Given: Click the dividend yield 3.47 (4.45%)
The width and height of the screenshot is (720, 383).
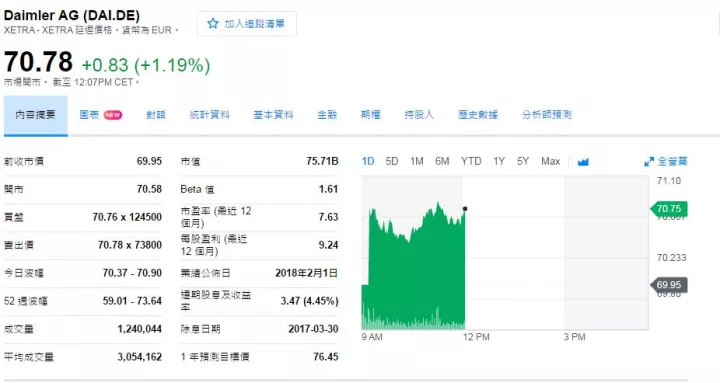Looking at the screenshot, I should tap(309, 301).
